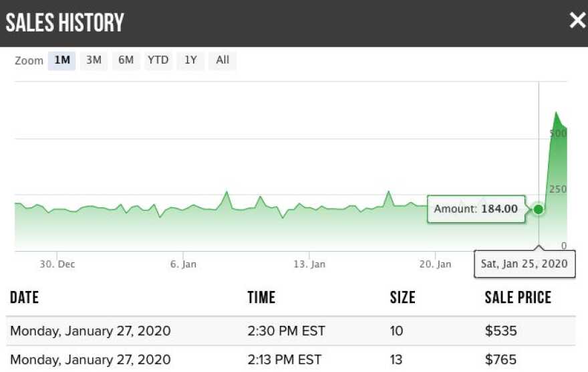Choose the YTD zoom option
The image size is (588, 372).
[158, 60]
